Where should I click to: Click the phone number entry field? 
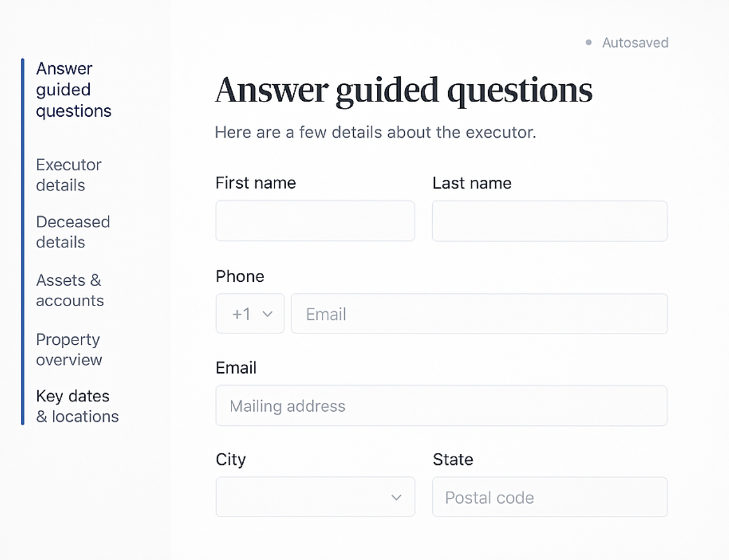click(x=478, y=314)
